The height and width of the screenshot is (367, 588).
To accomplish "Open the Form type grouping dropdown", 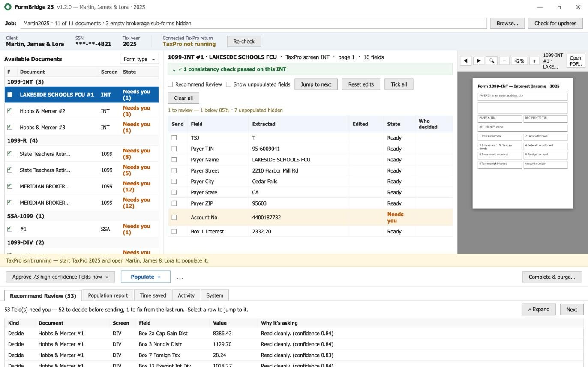I will 139,59.
